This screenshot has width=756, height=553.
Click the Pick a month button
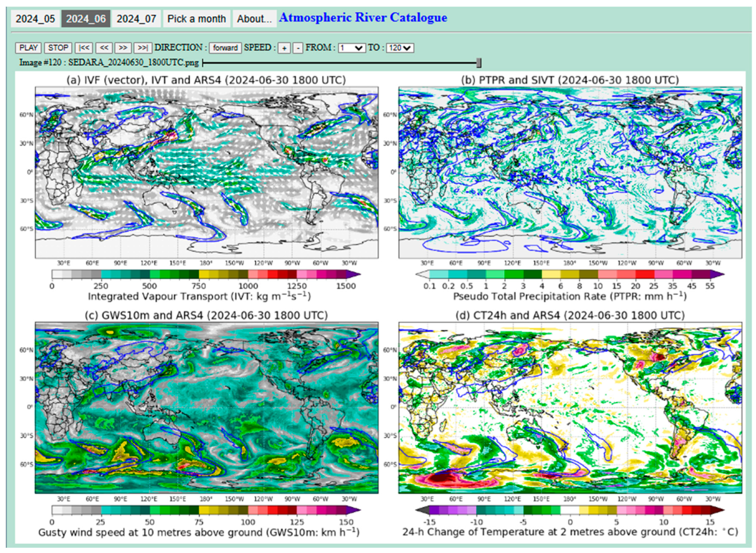click(x=197, y=19)
